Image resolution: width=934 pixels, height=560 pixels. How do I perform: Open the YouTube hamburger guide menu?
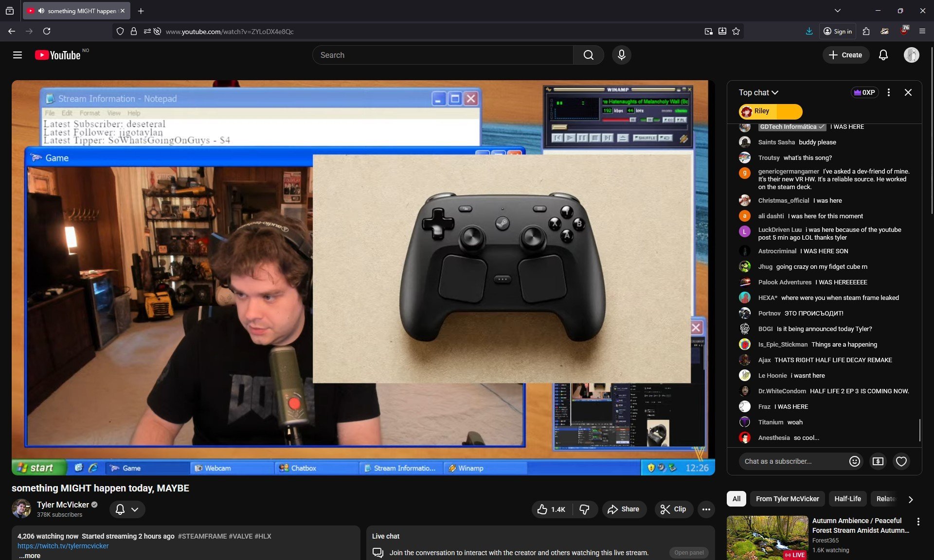point(18,55)
